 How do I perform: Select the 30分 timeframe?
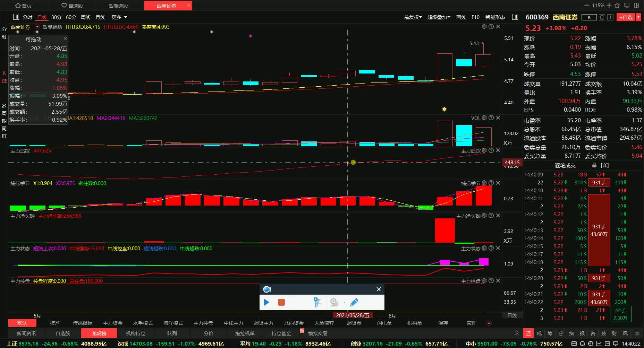[x=56, y=17]
